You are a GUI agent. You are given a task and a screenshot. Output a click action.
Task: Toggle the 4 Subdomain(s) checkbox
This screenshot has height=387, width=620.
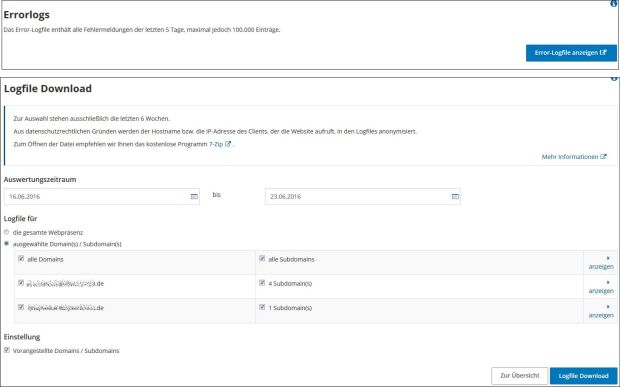[262, 283]
